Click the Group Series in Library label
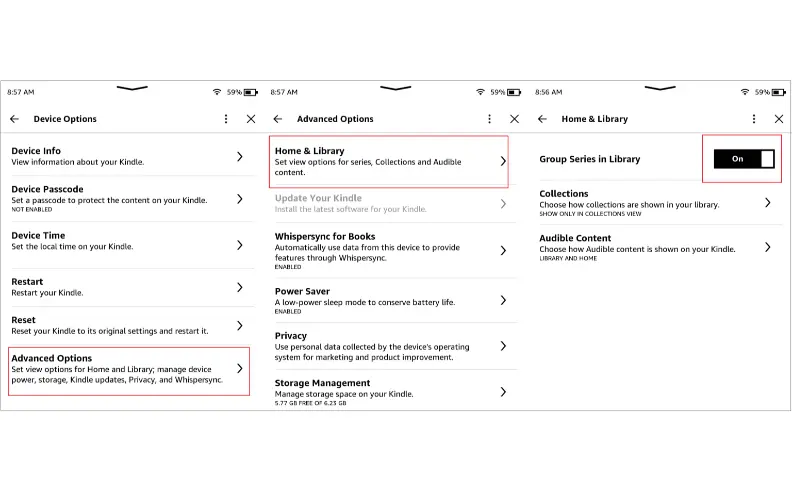Screen dimensions: 792x492 click(x=589, y=159)
